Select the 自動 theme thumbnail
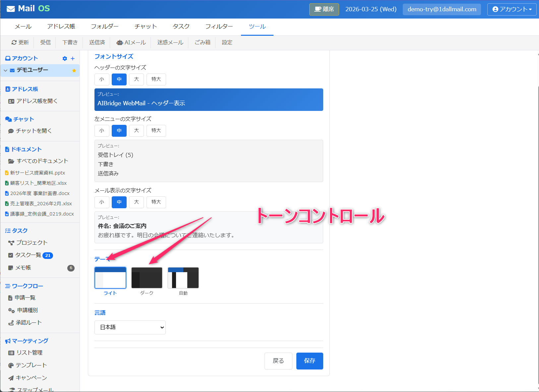This screenshot has width=539, height=392. (183, 278)
